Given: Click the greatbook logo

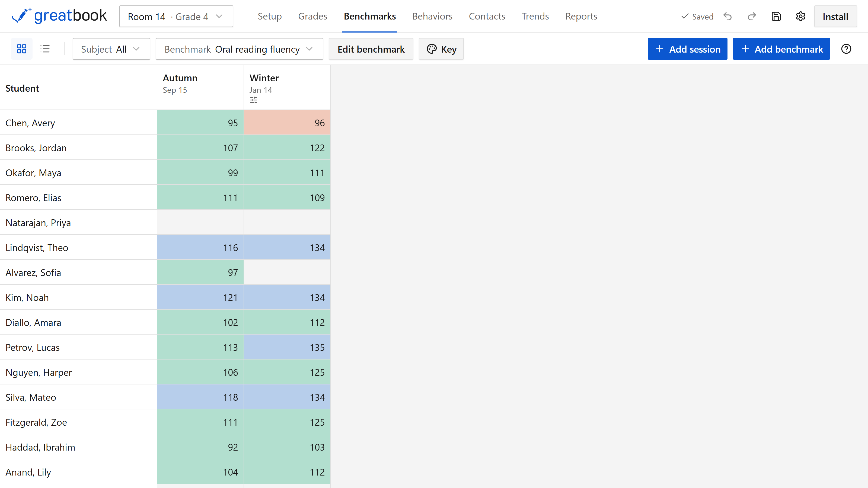Looking at the screenshot, I should point(59,16).
